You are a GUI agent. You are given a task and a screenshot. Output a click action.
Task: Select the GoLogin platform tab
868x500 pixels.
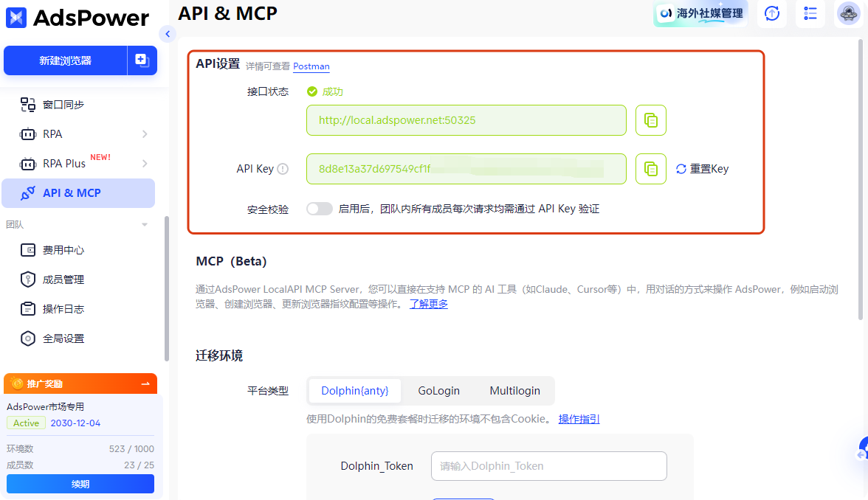point(438,391)
